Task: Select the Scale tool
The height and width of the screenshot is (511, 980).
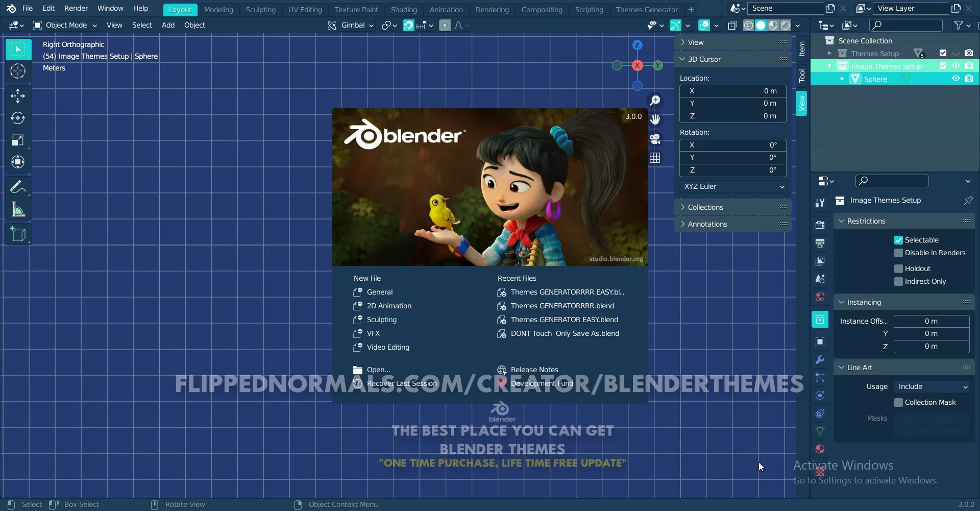Action: 18,140
